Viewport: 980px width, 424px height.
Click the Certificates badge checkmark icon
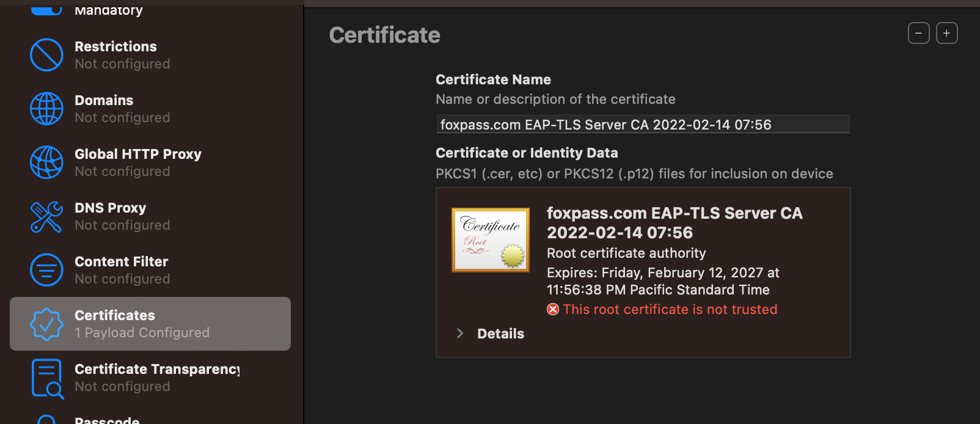coord(46,324)
